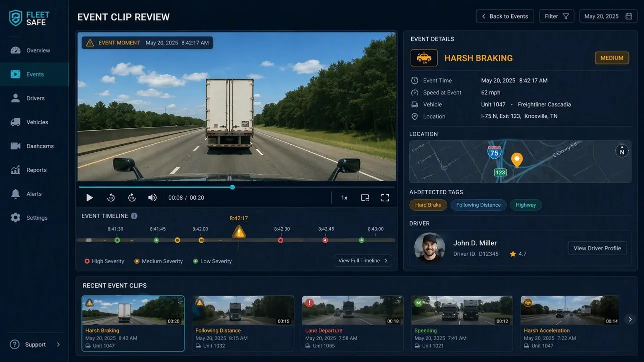Click the orange location pin on the map

tap(517, 160)
